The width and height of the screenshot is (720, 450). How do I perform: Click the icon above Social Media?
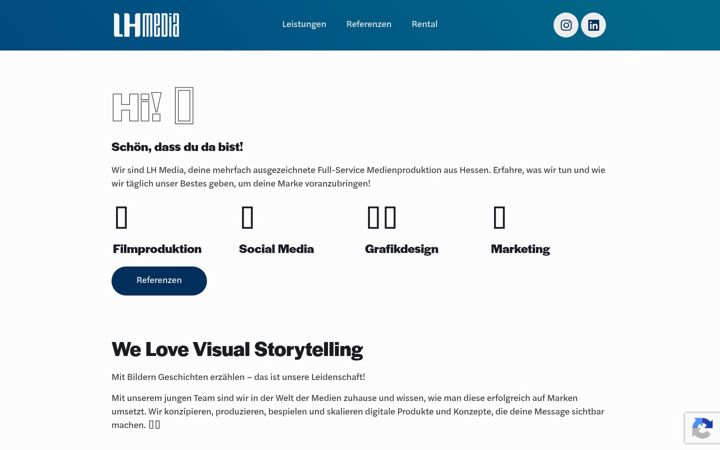(x=247, y=217)
